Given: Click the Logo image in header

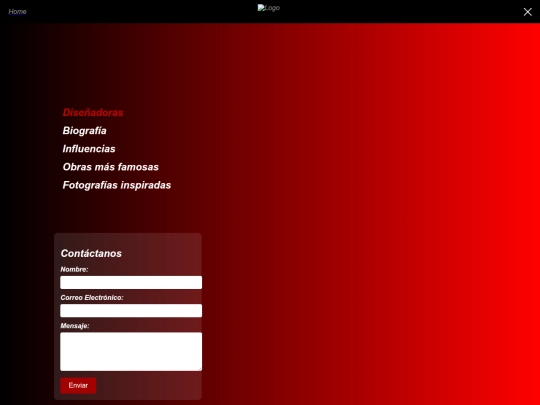Looking at the screenshot, I should 269,8.
